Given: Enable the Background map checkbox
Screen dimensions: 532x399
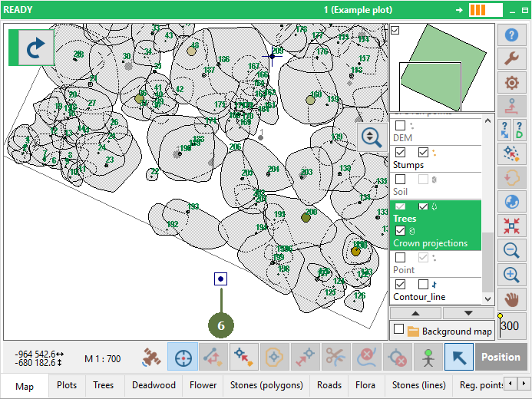Looking at the screenshot, I should coord(398,329).
